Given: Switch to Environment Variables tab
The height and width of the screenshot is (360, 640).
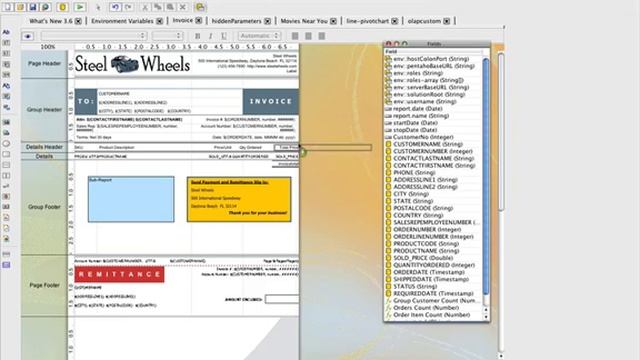Looking at the screenshot, I should pyautogui.click(x=122, y=21).
